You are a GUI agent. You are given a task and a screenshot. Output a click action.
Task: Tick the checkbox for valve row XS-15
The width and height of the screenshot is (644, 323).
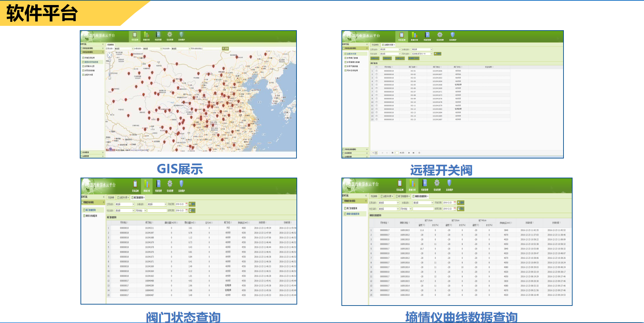coord(377,120)
